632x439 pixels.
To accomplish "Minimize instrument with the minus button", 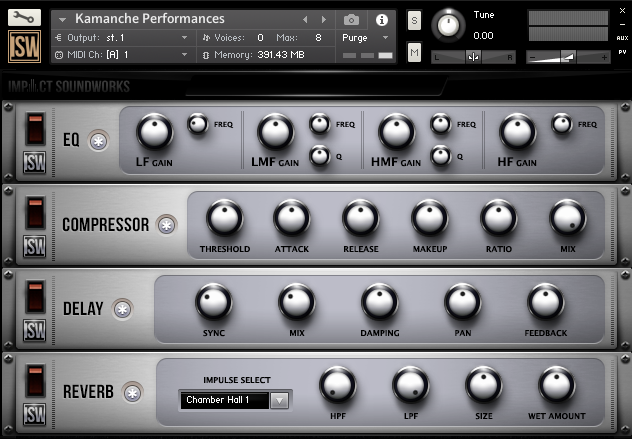I will click(x=622, y=25).
